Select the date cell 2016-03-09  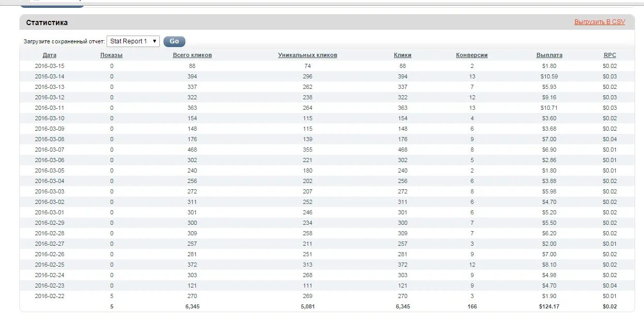(x=50, y=129)
